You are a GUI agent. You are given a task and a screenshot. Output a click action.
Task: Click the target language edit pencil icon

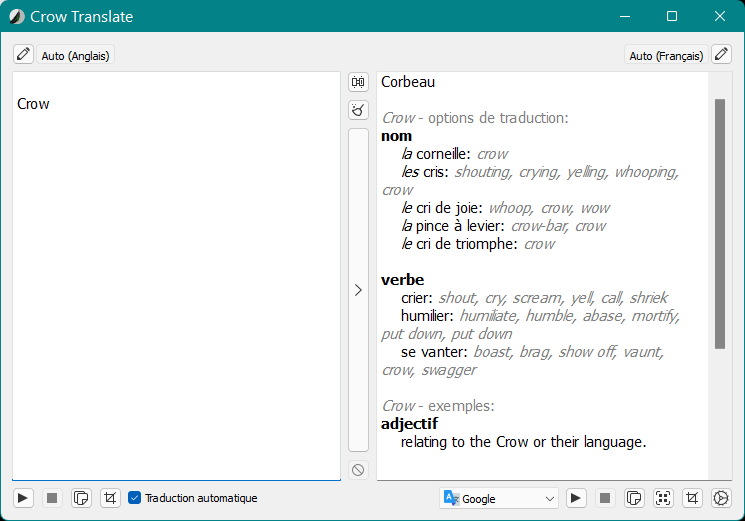(x=721, y=54)
